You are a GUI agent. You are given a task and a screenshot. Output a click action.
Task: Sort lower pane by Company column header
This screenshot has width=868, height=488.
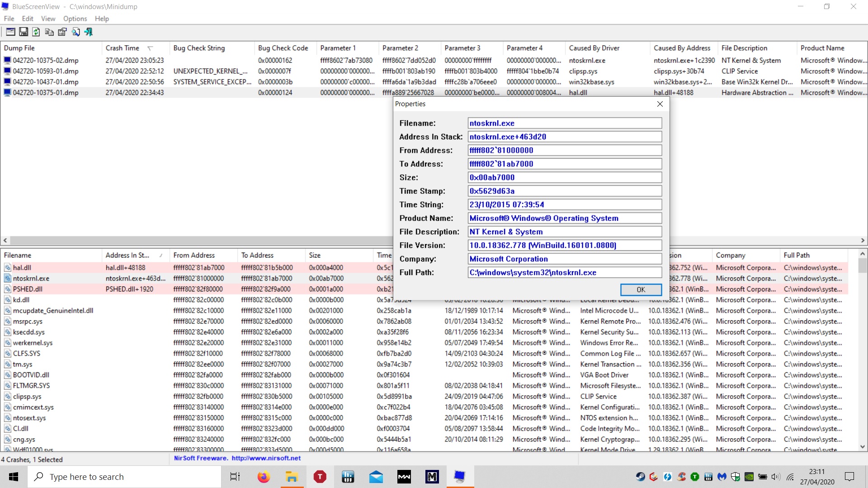(x=746, y=255)
